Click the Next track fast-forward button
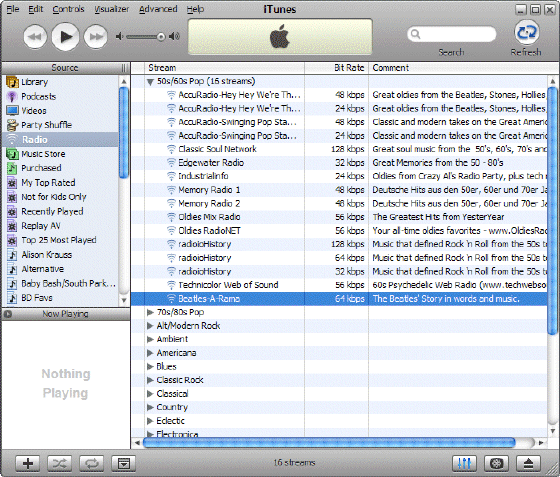The width and height of the screenshot is (560, 477). [96, 36]
